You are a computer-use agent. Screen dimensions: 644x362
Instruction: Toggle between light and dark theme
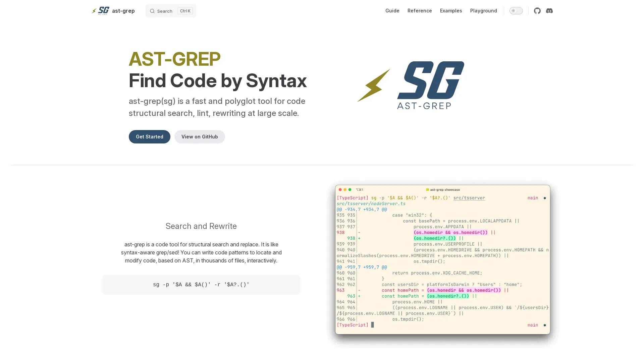(x=516, y=10)
